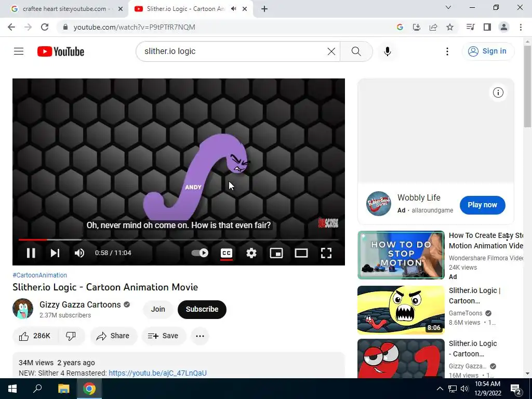View site info lock icon
Screen dimensions: 532x399
65,27
